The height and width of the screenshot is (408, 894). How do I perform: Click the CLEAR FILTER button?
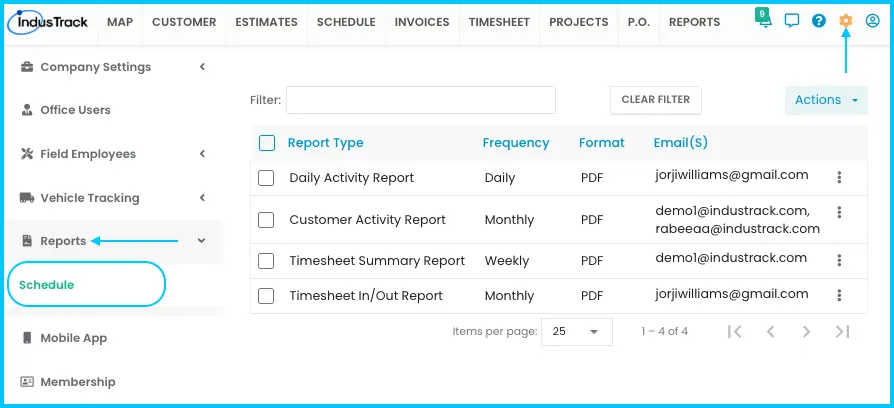(x=656, y=100)
